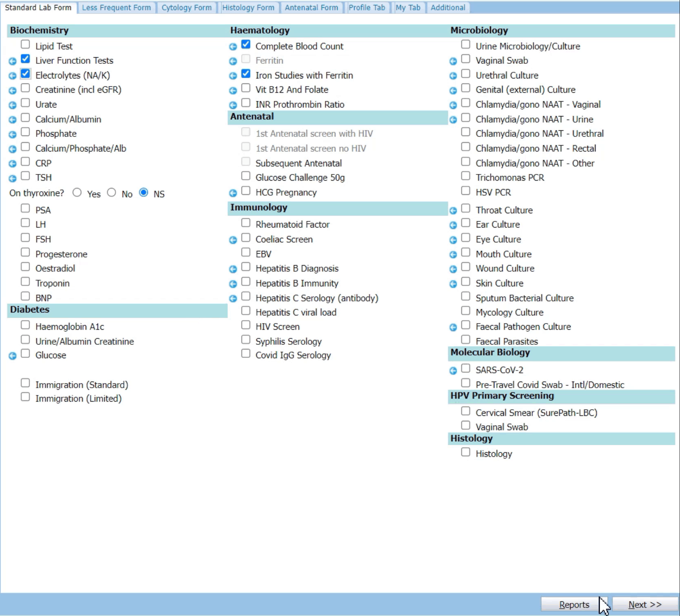The image size is (680, 616).
Task: Click the blue arrow icon next to TSH
Action: click(13, 179)
